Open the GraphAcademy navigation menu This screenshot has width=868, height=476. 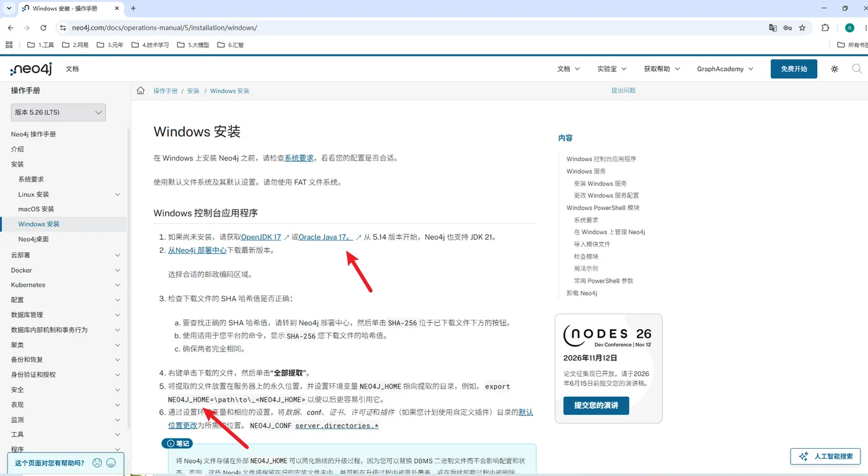725,69
